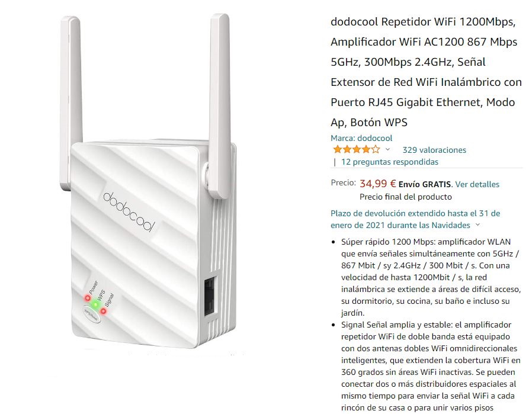The width and height of the screenshot is (532, 414).
Task: Click the green WPS LED indicator
Action: (96, 304)
